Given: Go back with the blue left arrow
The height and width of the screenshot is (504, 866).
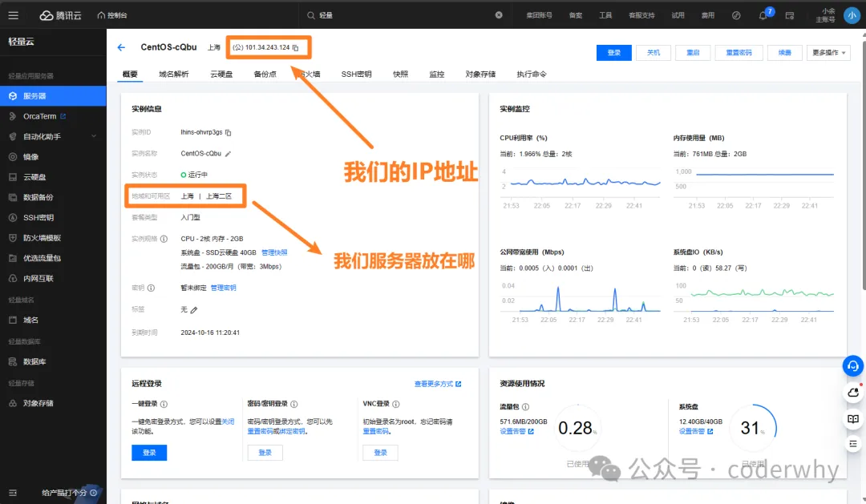Looking at the screenshot, I should [x=121, y=47].
